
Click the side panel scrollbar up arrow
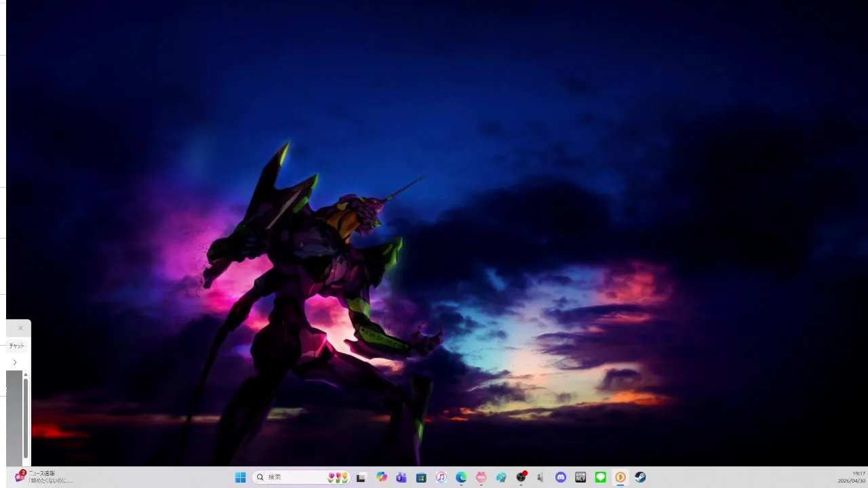(x=26, y=374)
